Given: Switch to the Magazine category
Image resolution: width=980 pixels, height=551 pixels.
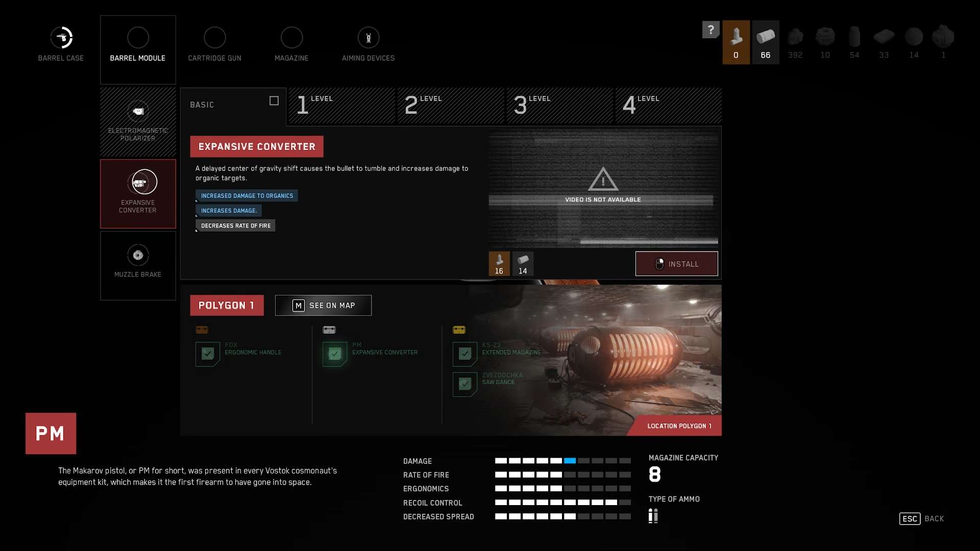Looking at the screenshot, I should [x=291, y=45].
